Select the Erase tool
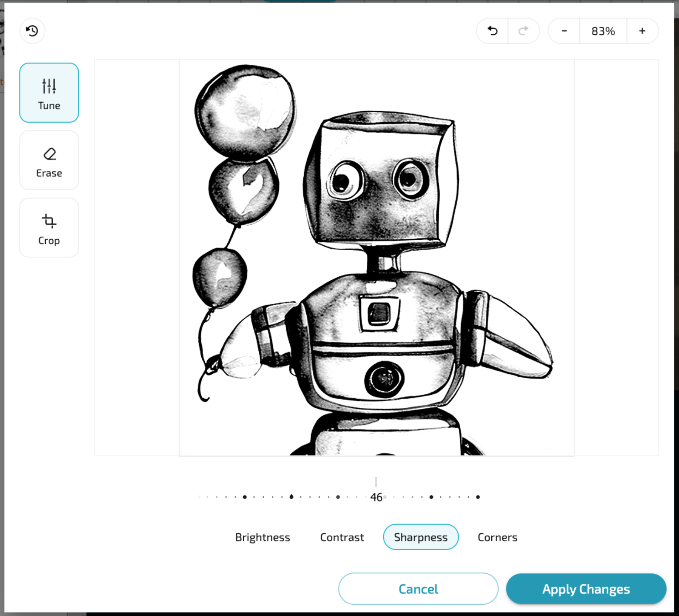Screen dimensions: 679x616 [49, 160]
